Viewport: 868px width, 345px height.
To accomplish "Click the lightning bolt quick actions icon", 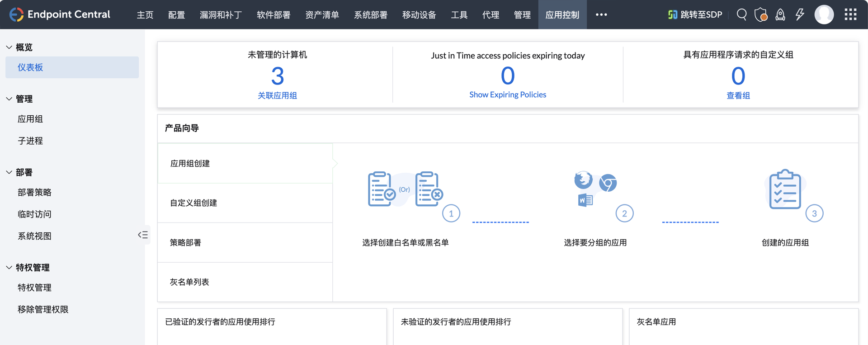I will (x=800, y=14).
